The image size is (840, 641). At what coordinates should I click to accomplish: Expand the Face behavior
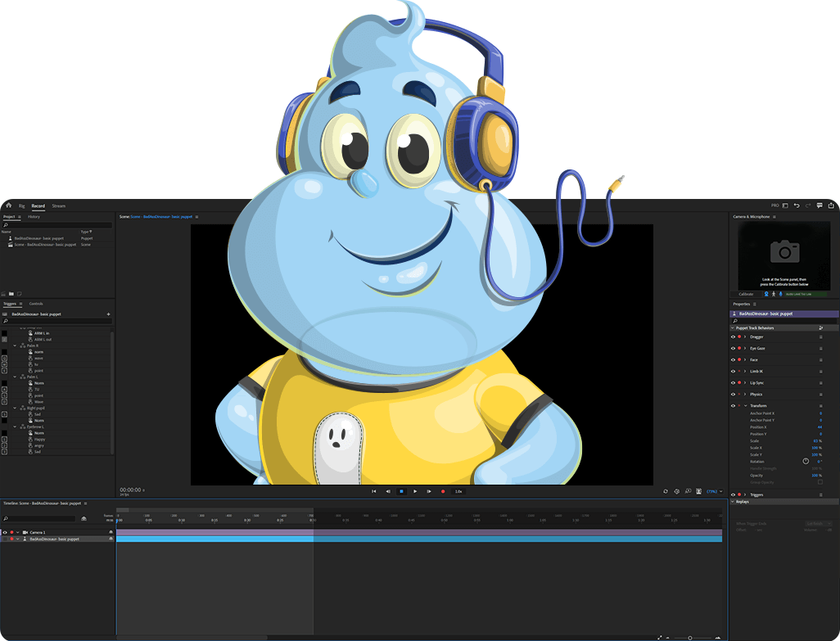pyautogui.click(x=745, y=359)
